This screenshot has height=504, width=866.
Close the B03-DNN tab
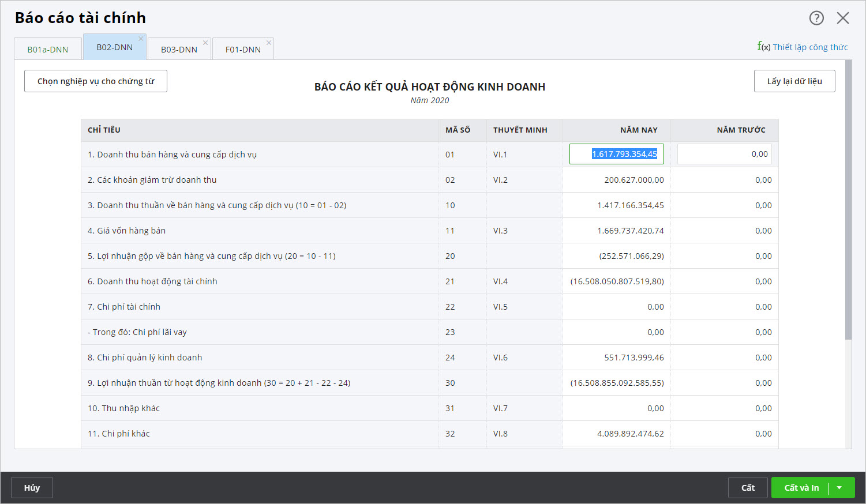pos(205,43)
